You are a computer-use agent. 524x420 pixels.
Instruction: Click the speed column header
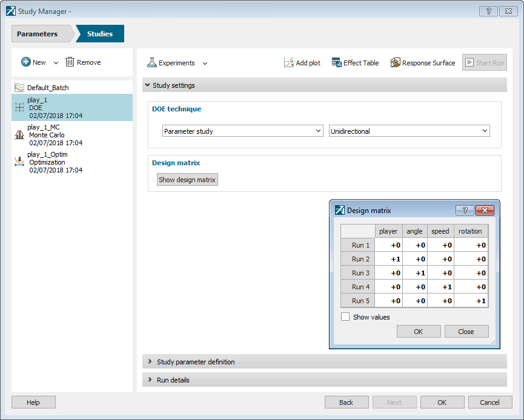[x=440, y=231]
